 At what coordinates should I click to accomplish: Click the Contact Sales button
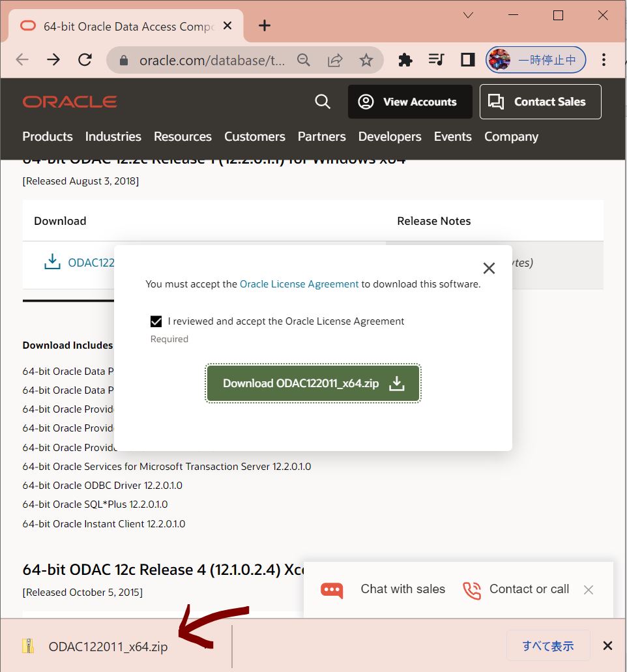coord(540,102)
